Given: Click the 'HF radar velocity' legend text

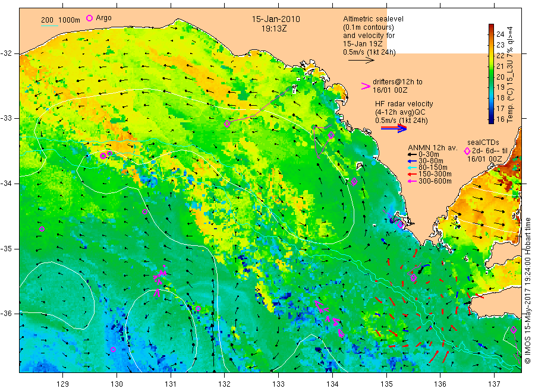Looking at the screenshot, I should (404, 103).
